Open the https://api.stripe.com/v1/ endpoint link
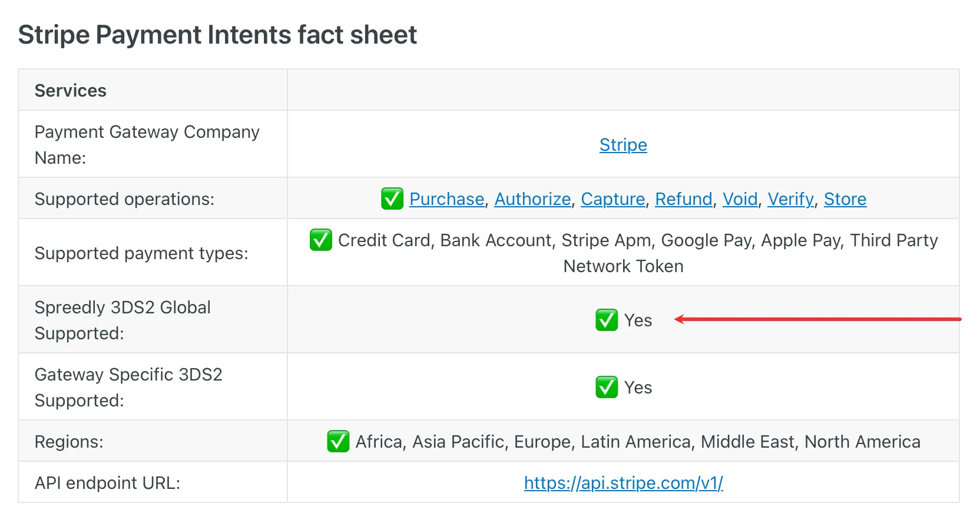The width and height of the screenshot is (980, 516). tap(624, 483)
